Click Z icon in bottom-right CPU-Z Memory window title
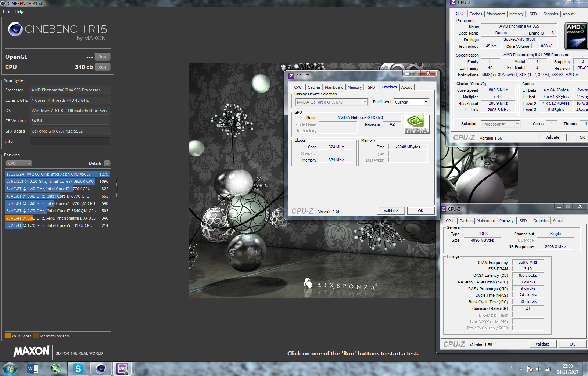Screen dimensions: 588x376 click(x=443, y=209)
